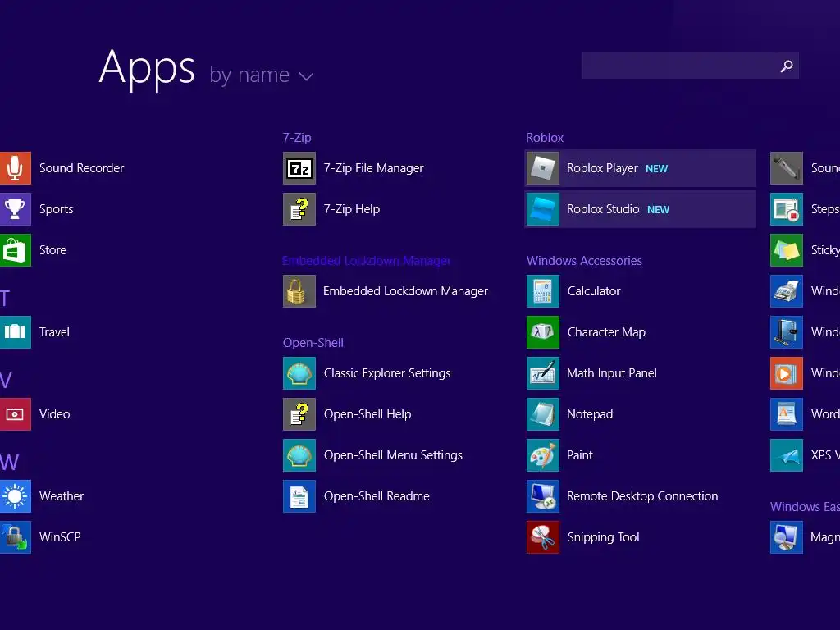840x630 pixels.
Task: Launch the Paint palette icon
Action: coord(543,455)
